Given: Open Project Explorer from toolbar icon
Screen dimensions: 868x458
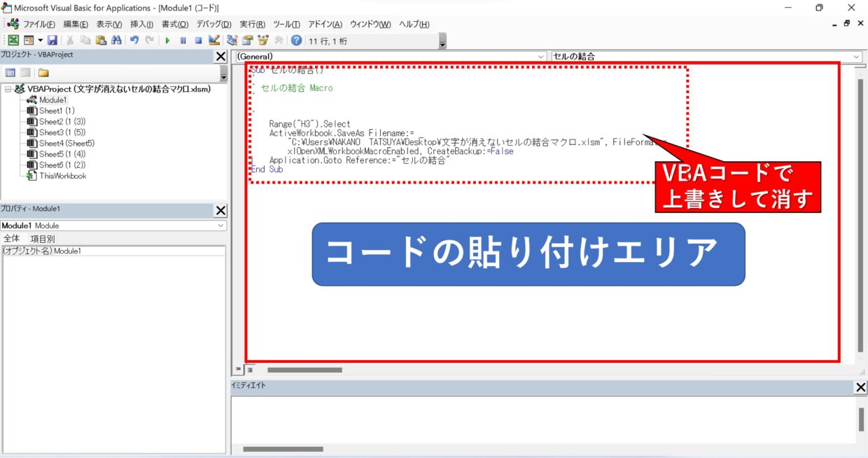Looking at the screenshot, I should tap(232, 41).
